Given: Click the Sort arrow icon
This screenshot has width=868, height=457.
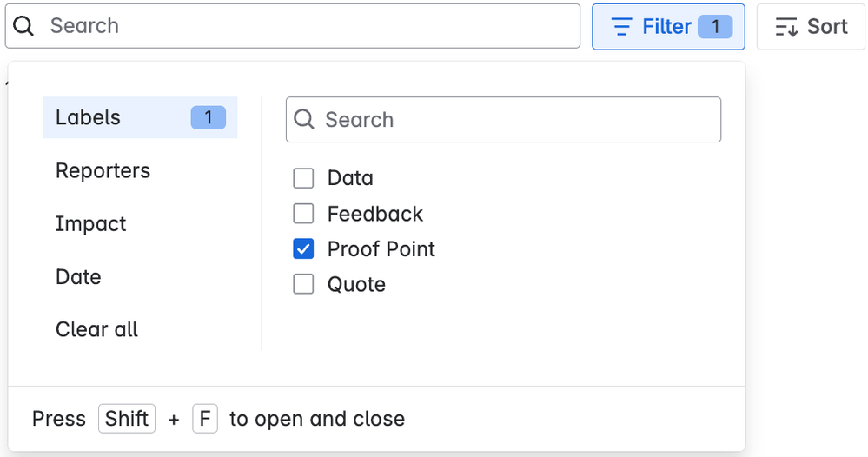Looking at the screenshot, I should pos(786,27).
